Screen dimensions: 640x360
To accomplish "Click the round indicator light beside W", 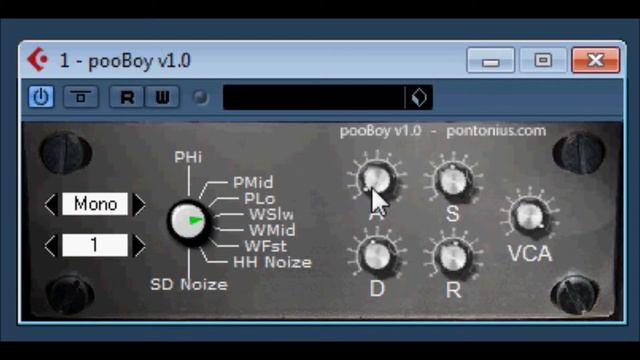I will point(200,98).
